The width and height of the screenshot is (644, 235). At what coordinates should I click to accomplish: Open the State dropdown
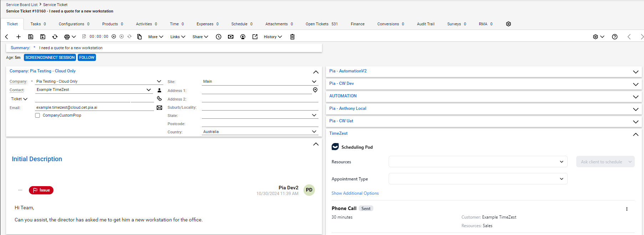tap(314, 115)
